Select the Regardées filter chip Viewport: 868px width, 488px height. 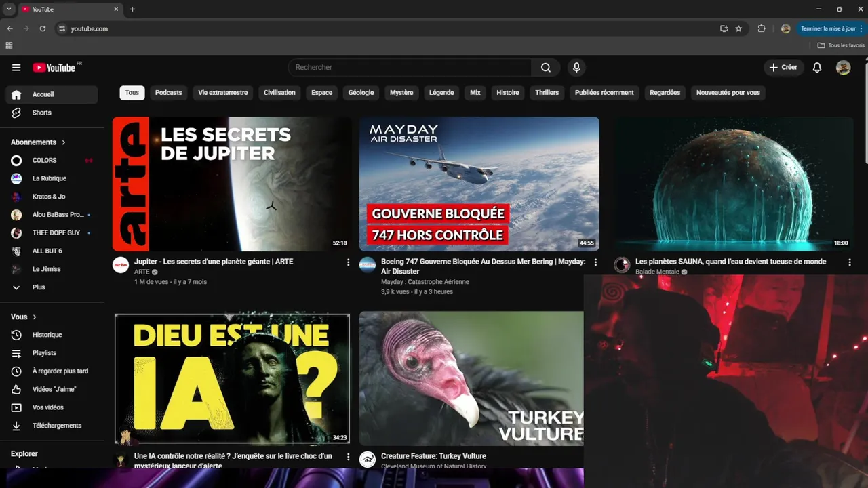click(665, 93)
